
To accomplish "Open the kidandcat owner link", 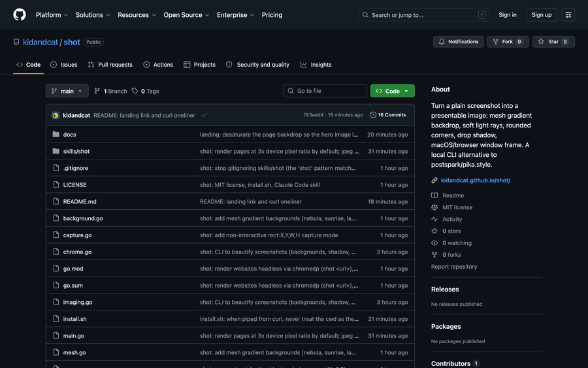I will (x=41, y=42).
